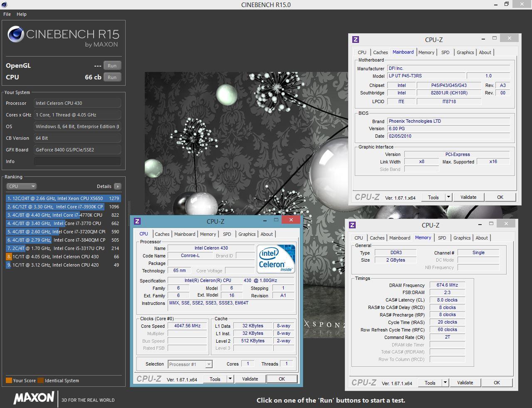Open the CPU ranking type dropdown

click(x=22, y=186)
